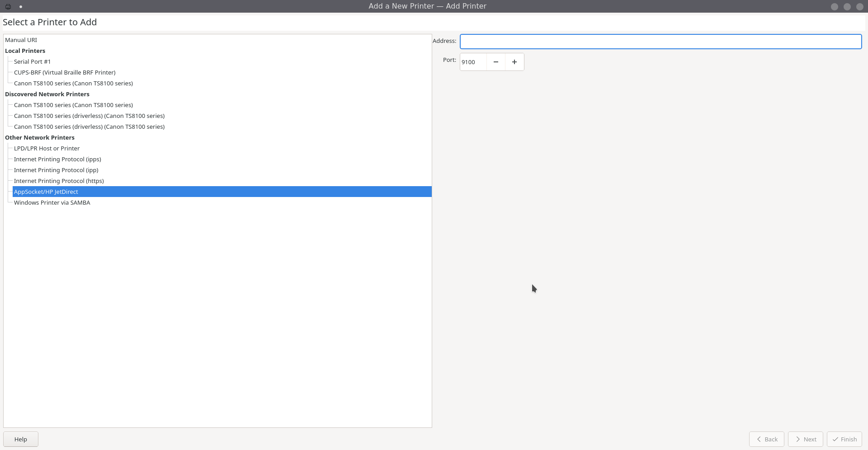Click into the Port value field showing 9100
The height and width of the screenshot is (450, 868).
pos(473,62)
